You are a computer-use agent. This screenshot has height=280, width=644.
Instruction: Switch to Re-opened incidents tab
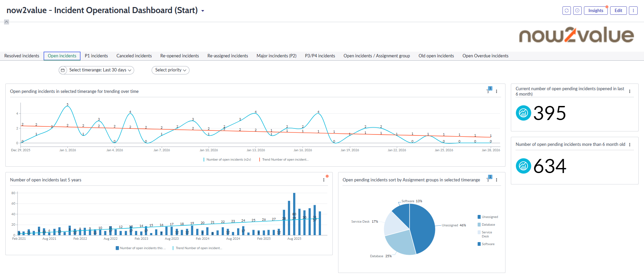coord(179,56)
